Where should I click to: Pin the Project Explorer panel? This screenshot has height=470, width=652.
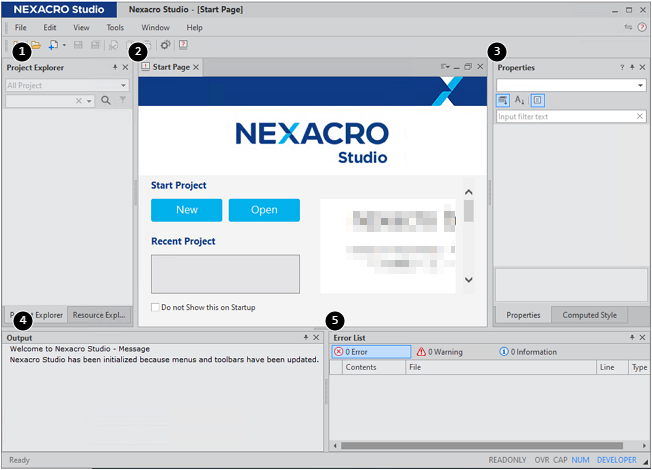coord(113,68)
